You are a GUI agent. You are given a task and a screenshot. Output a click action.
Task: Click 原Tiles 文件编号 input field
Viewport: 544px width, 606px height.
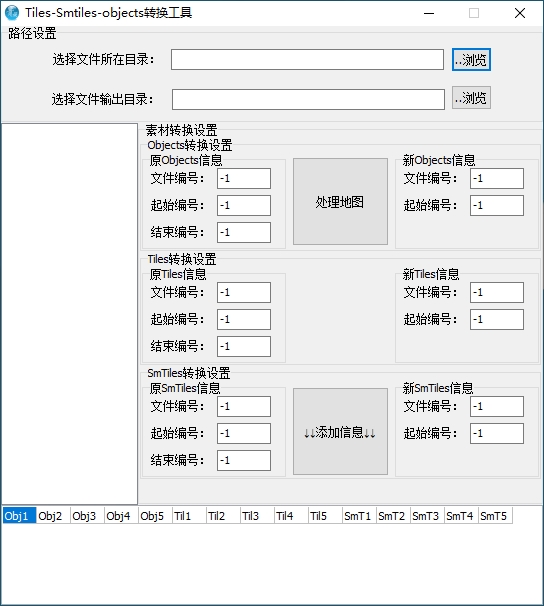click(244, 292)
